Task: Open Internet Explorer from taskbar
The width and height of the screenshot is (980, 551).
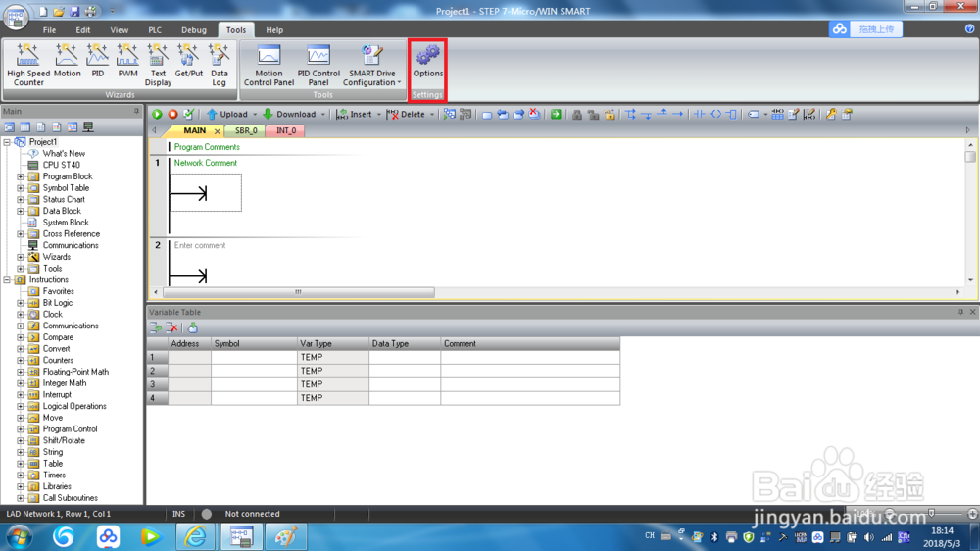Action: pyautogui.click(x=196, y=537)
